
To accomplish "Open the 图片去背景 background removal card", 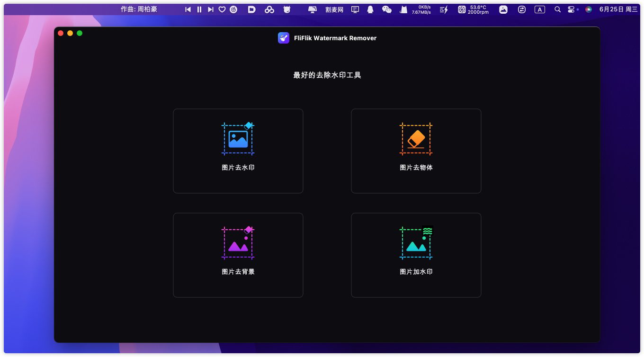I will 238,255.
